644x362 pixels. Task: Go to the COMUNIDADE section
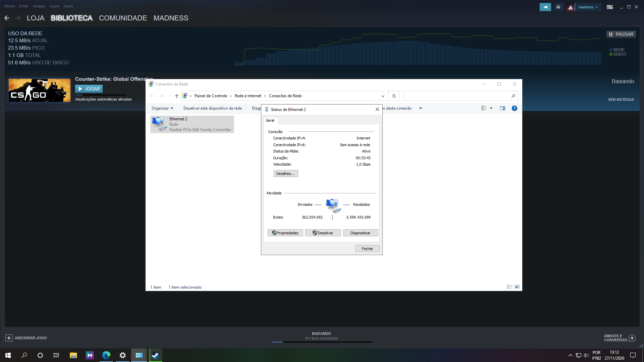point(123,18)
